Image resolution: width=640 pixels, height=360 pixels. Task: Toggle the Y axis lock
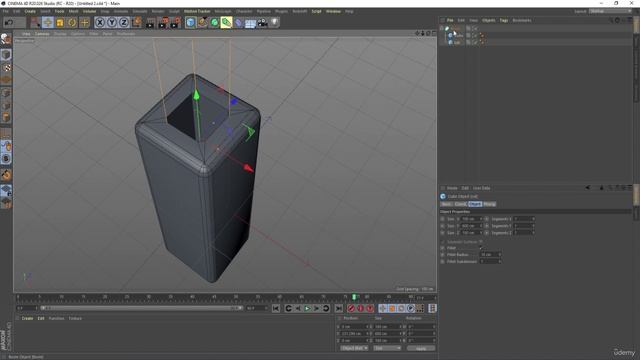[x=112, y=22]
